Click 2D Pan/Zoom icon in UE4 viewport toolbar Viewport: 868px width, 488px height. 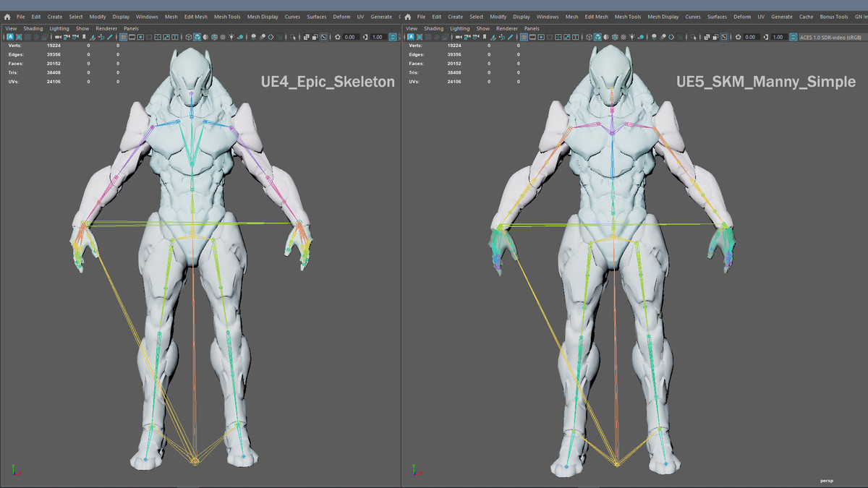[x=101, y=37]
